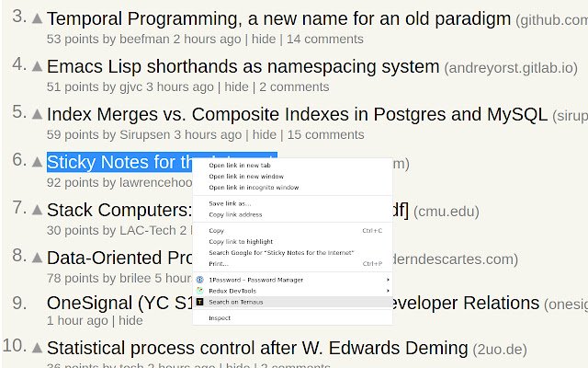Open the andreyorst.gitlab.io site link
This screenshot has height=368, width=588.
511,68
